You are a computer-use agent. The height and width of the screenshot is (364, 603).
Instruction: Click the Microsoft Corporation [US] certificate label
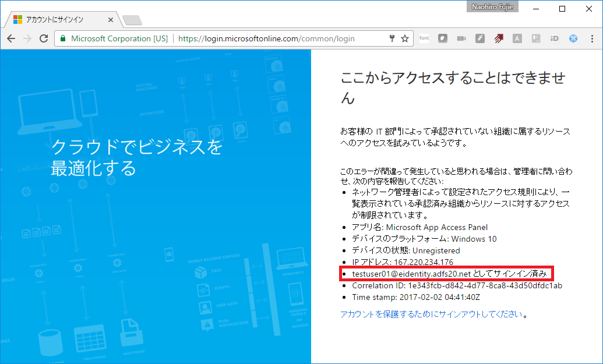[119, 38]
